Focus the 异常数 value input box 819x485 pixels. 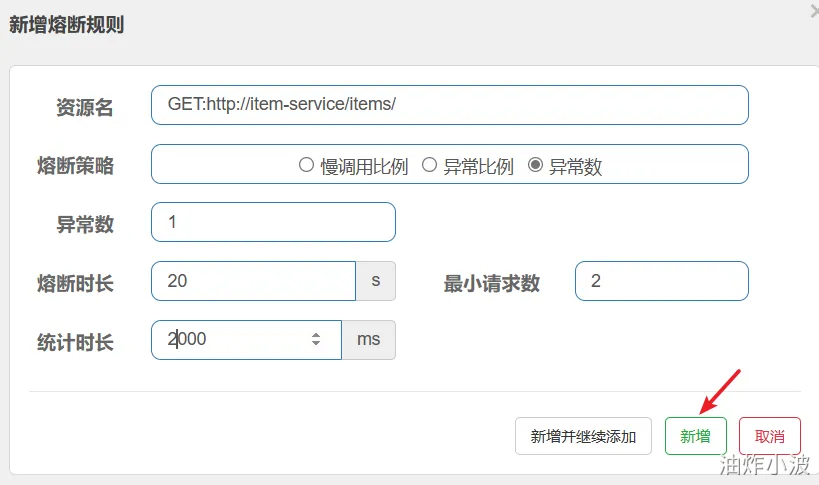click(x=273, y=222)
